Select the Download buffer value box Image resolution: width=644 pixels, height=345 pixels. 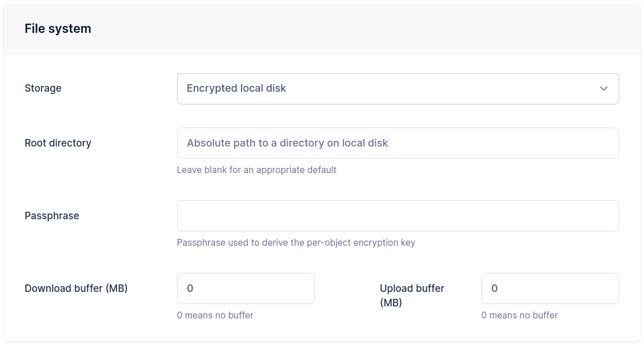click(x=246, y=288)
